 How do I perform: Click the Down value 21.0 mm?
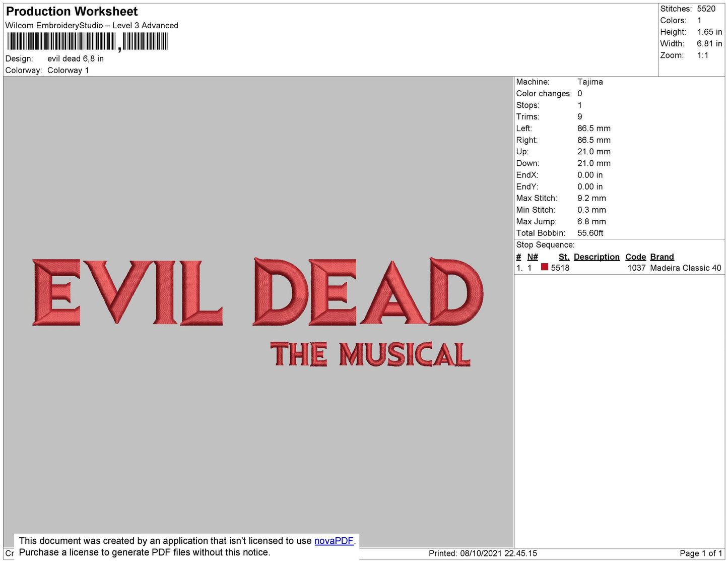click(x=594, y=163)
